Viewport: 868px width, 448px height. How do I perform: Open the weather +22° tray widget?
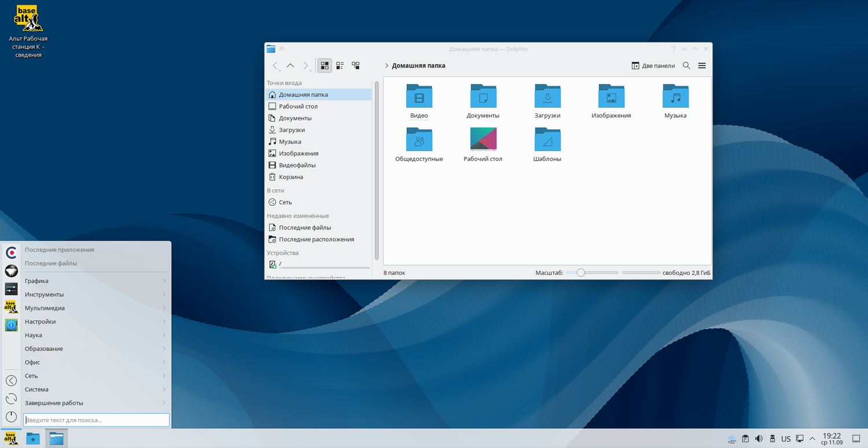[x=732, y=439]
